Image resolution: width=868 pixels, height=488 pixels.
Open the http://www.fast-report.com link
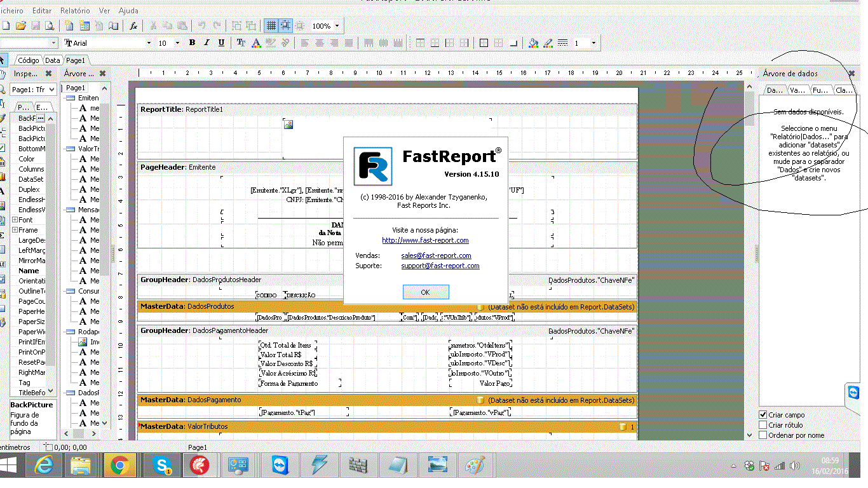tap(425, 240)
